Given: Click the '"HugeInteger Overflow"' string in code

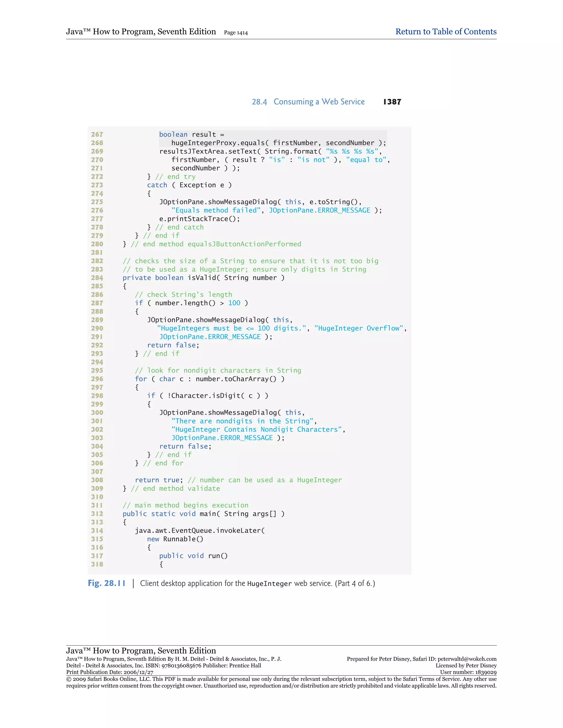Looking at the screenshot, I should pos(358,328).
